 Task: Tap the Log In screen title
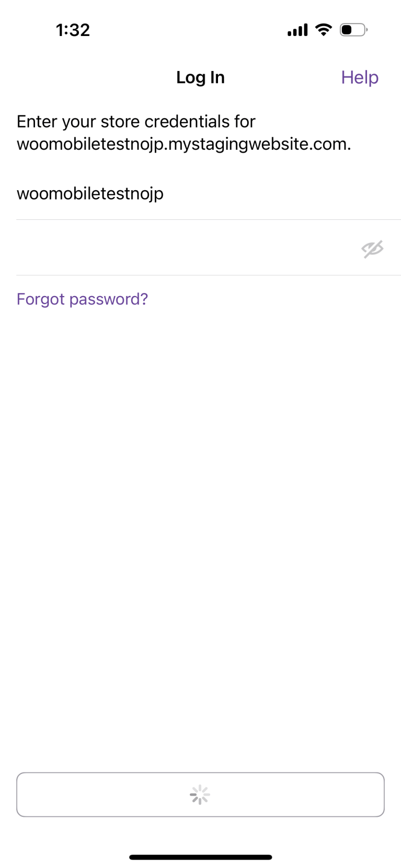[200, 77]
